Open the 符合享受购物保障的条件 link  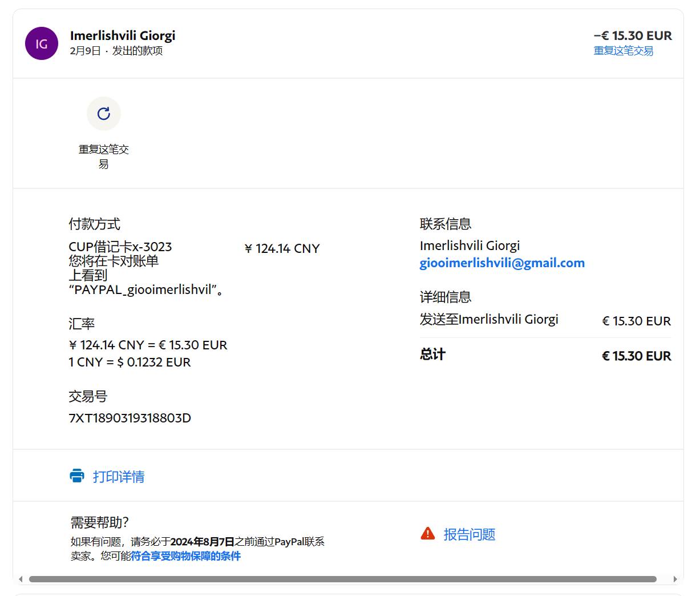(185, 556)
